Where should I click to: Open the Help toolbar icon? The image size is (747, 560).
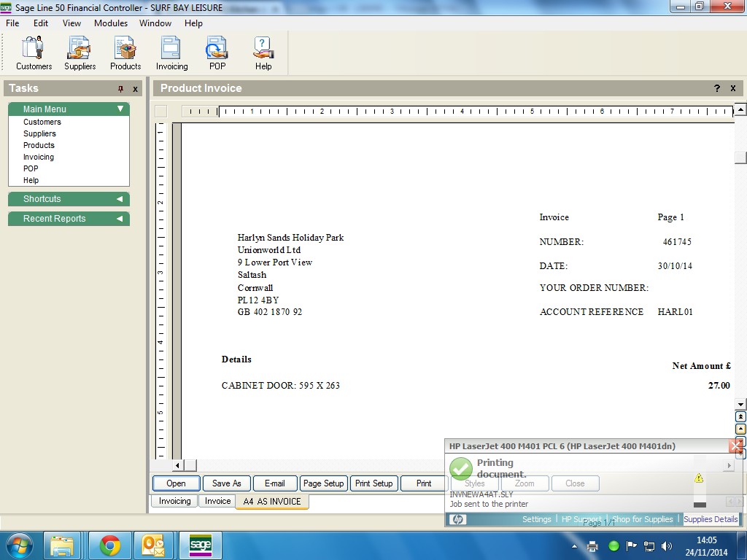click(x=263, y=53)
